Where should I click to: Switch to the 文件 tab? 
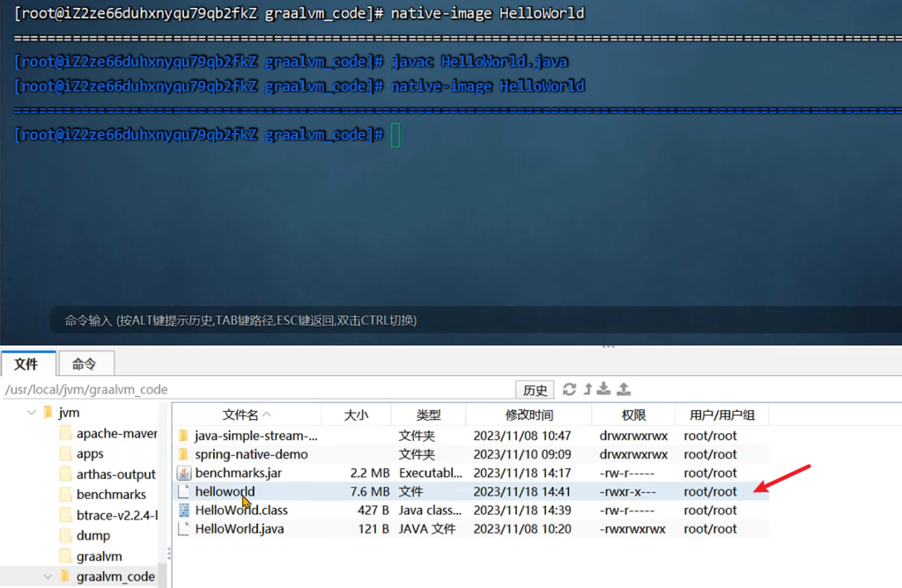27,364
